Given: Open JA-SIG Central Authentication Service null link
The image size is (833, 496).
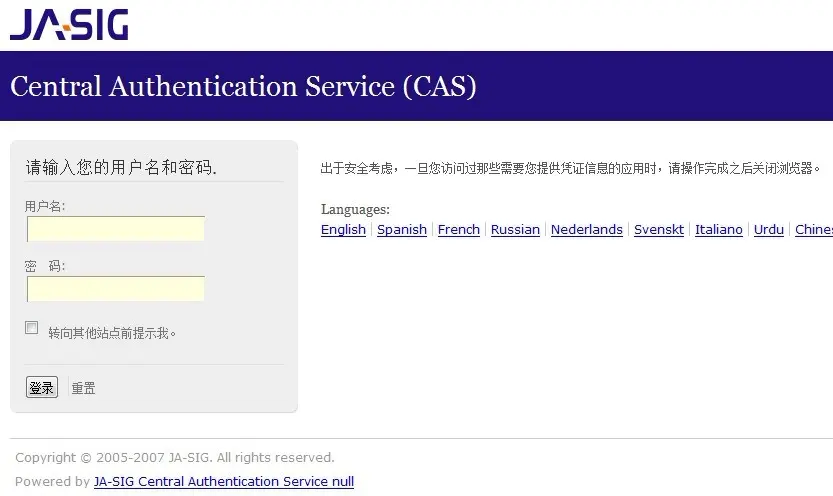Looking at the screenshot, I should click(x=224, y=482).
